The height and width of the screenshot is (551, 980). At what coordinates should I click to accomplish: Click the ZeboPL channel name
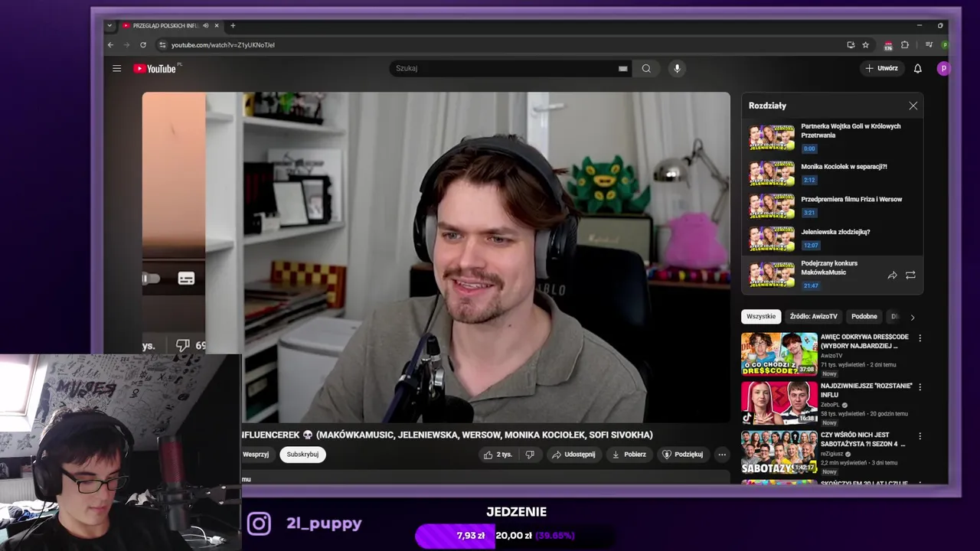coord(831,405)
